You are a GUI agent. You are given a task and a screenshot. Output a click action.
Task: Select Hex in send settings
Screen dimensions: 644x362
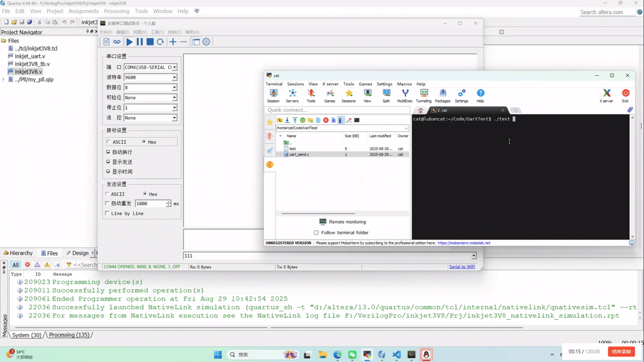click(x=150, y=194)
